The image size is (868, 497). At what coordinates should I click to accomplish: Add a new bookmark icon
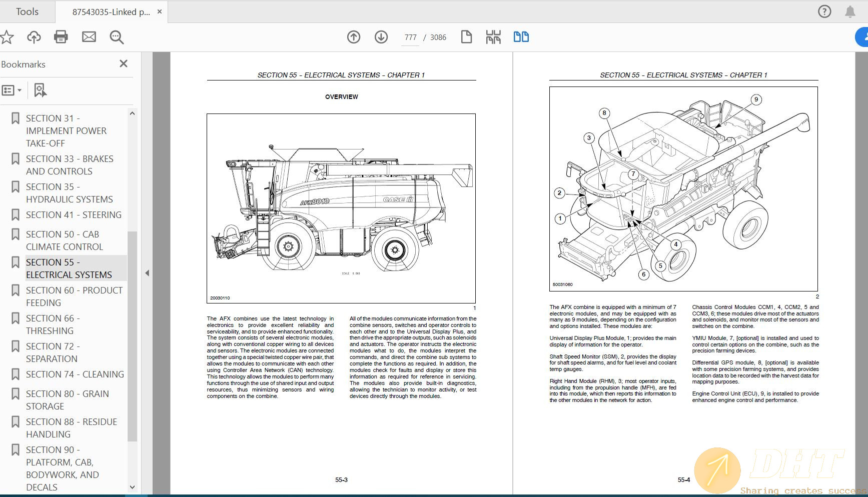40,90
